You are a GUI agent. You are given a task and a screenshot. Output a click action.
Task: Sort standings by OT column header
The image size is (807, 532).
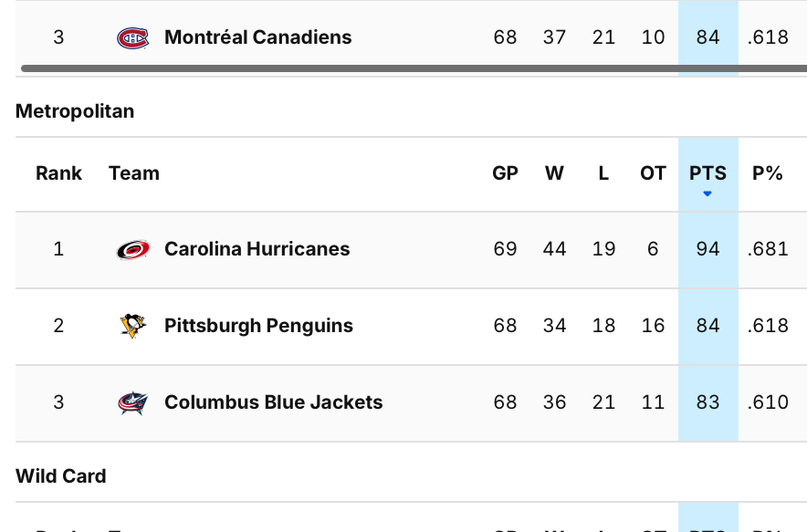[653, 173]
